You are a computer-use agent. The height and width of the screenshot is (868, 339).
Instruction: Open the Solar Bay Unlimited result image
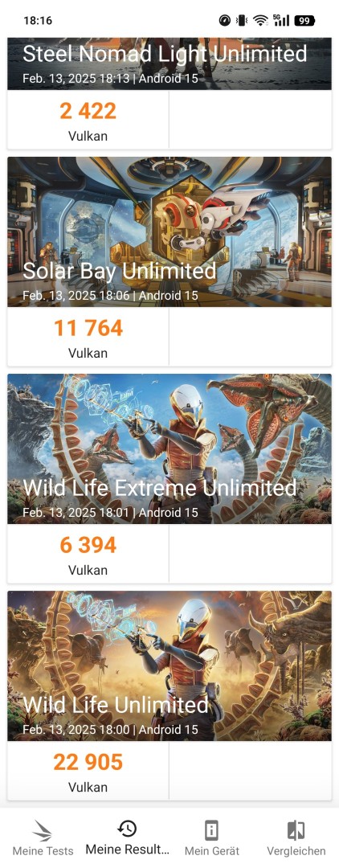[x=169, y=231]
